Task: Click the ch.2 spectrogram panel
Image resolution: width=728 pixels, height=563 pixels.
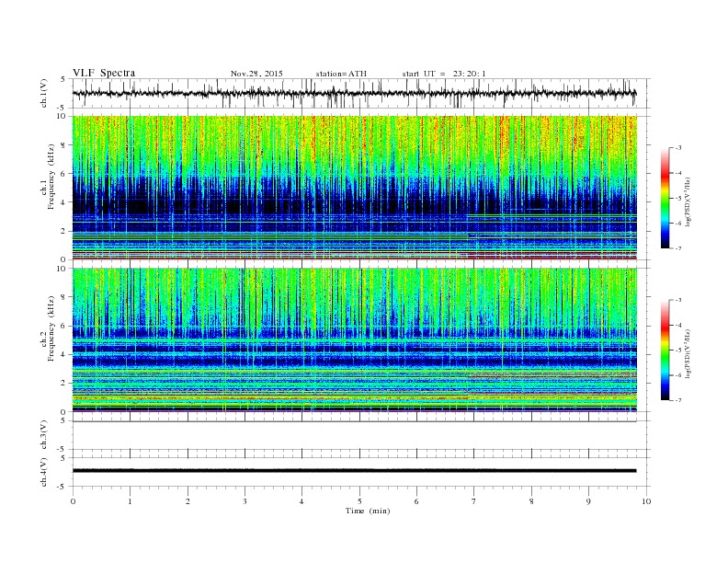Action: point(354,340)
